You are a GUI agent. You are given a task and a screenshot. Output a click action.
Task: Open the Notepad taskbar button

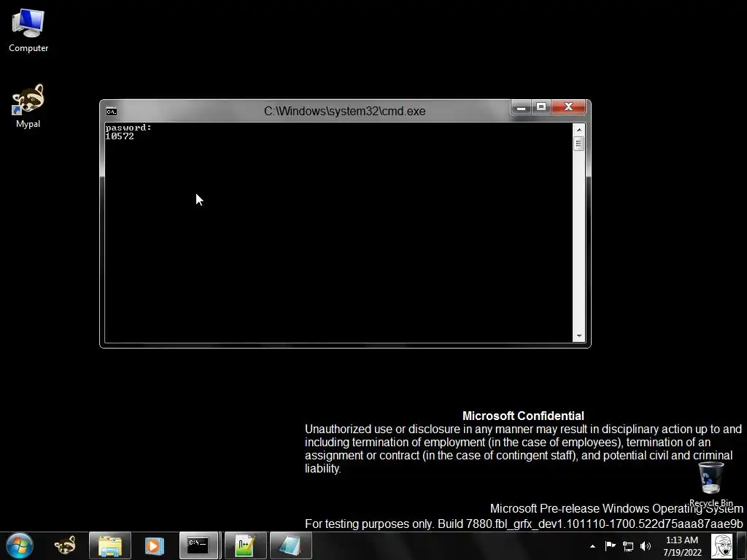[290, 545]
